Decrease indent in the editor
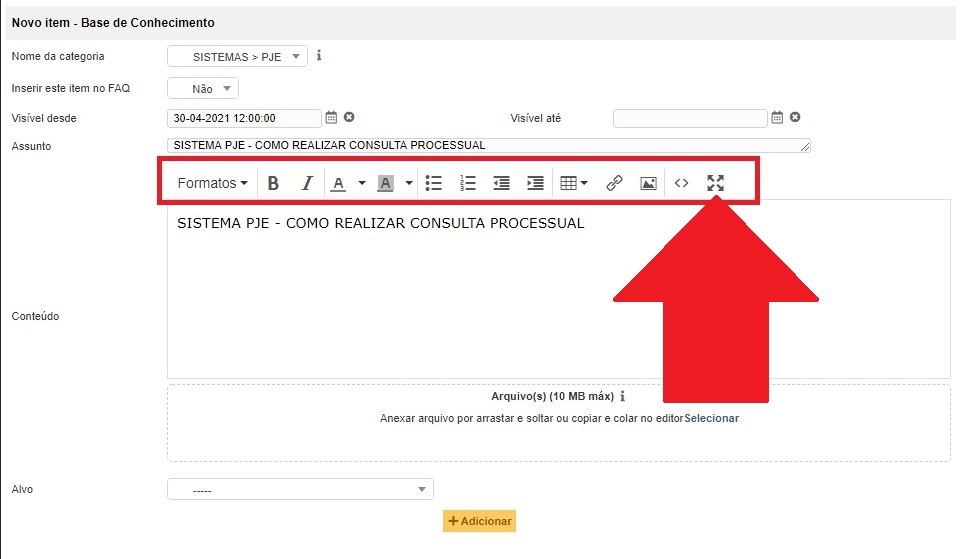 click(x=502, y=183)
